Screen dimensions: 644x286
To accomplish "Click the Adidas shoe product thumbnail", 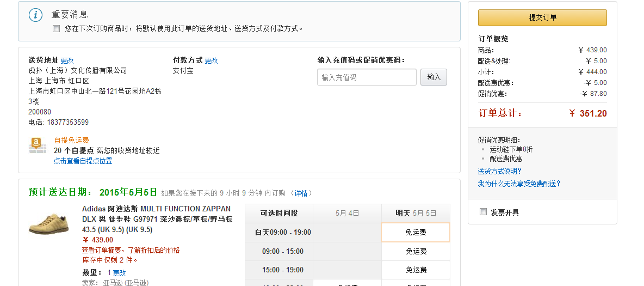I will (x=48, y=224).
